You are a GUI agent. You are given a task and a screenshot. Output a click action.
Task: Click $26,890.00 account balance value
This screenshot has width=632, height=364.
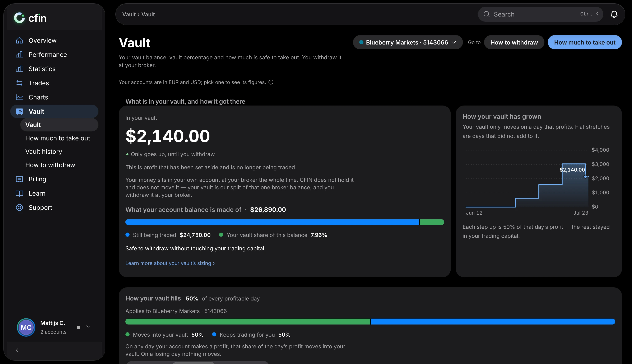pyautogui.click(x=268, y=210)
